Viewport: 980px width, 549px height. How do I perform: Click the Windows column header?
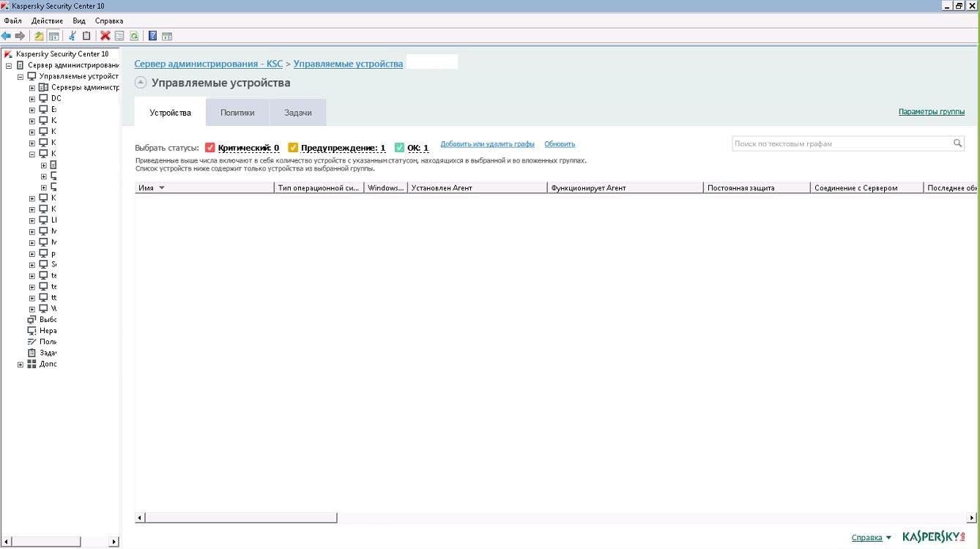pyautogui.click(x=386, y=188)
